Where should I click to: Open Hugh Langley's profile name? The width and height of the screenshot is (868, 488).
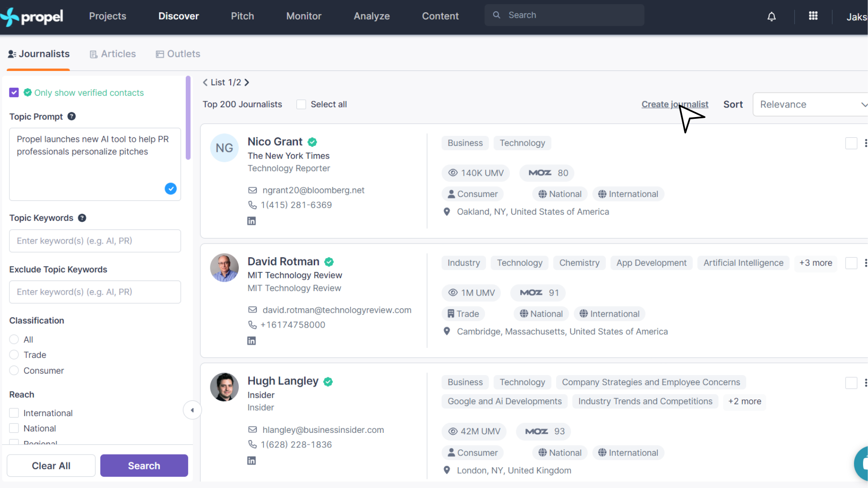point(283,381)
